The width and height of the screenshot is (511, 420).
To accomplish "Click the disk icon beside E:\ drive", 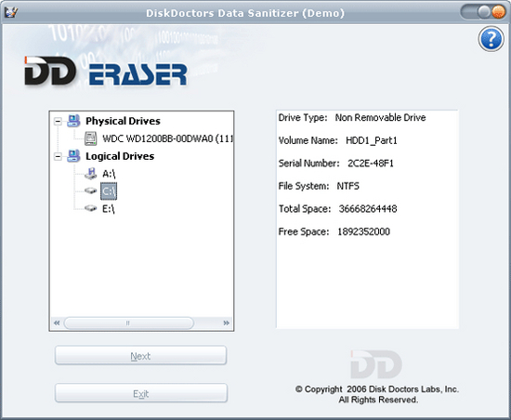I will click(x=91, y=208).
